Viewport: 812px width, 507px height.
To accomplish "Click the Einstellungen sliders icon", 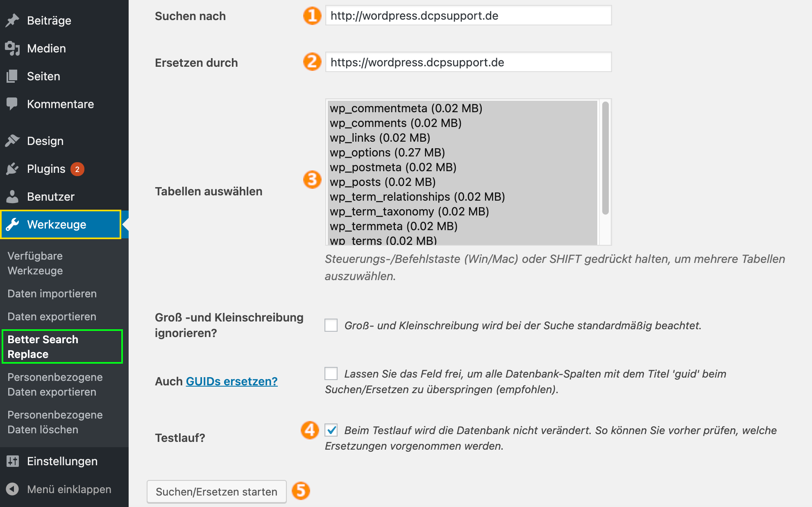I will [13, 461].
